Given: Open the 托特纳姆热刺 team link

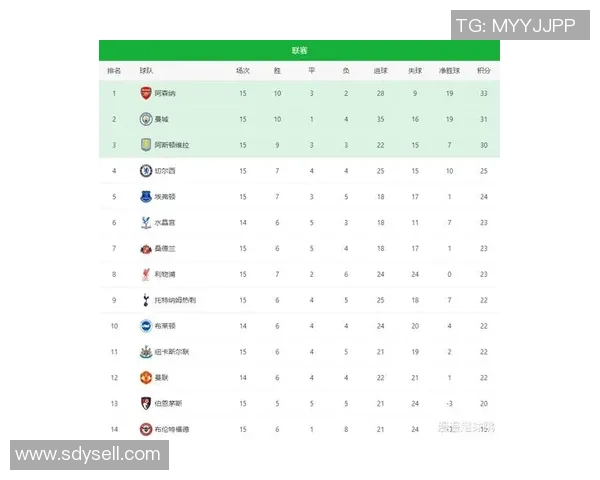Looking at the screenshot, I should [x=175, y=300].
